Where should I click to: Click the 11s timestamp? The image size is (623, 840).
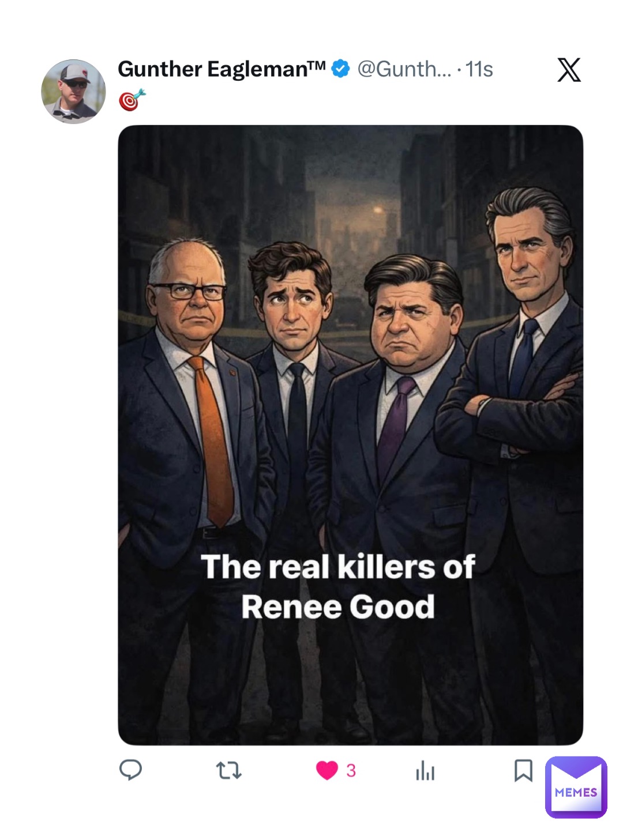(479, 69)
